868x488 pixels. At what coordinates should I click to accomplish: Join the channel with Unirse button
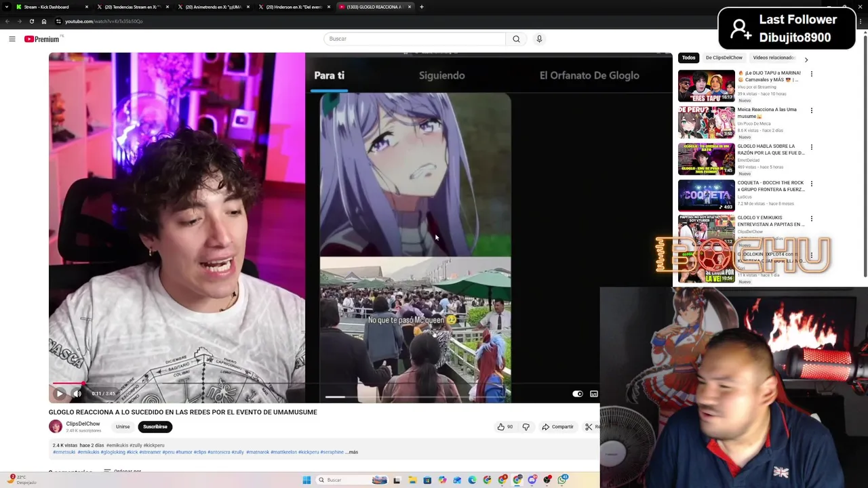(x=123, y=427)
